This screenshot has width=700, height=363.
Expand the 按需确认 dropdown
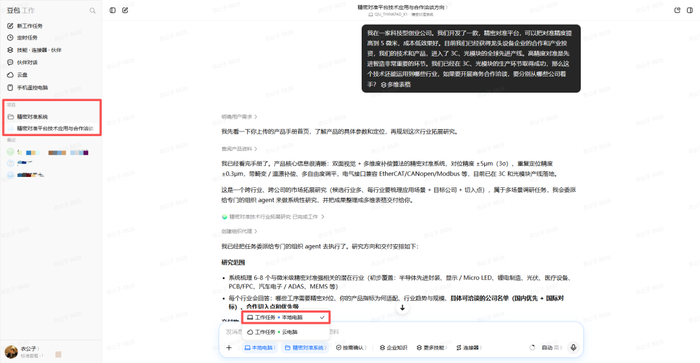351,347
